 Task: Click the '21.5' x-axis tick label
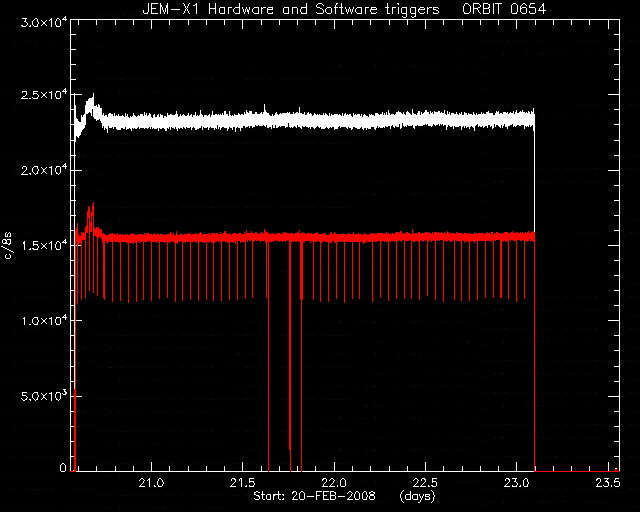click(242, 483)
